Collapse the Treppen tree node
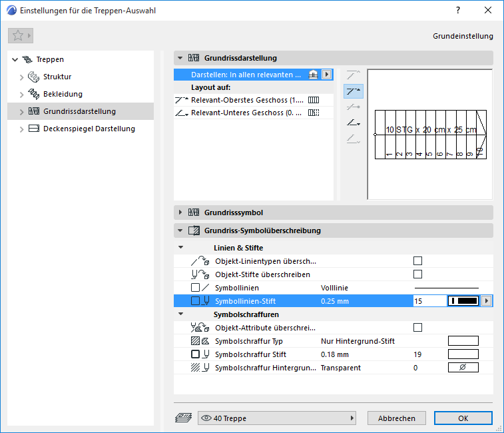This screenshot has height=433, width=504. (15, 59)
